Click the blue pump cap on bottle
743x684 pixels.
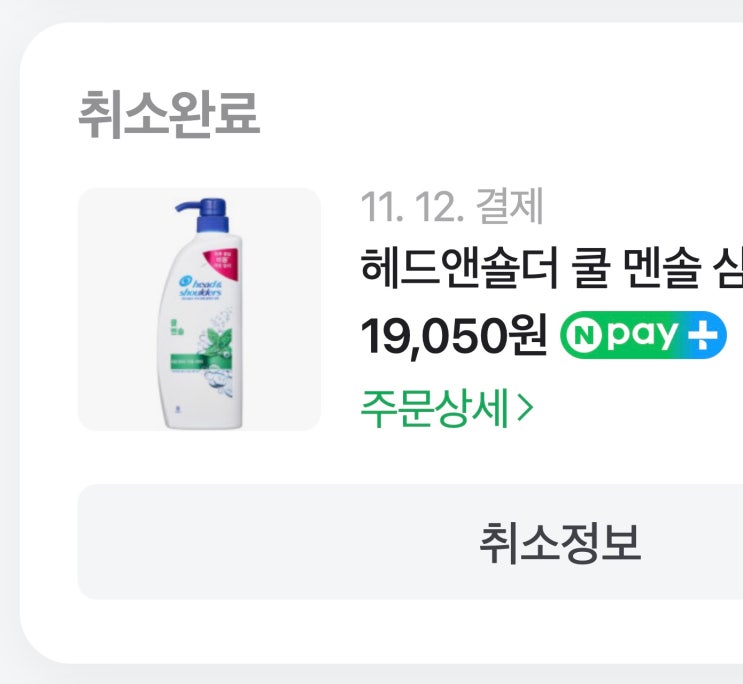(205, 215)
